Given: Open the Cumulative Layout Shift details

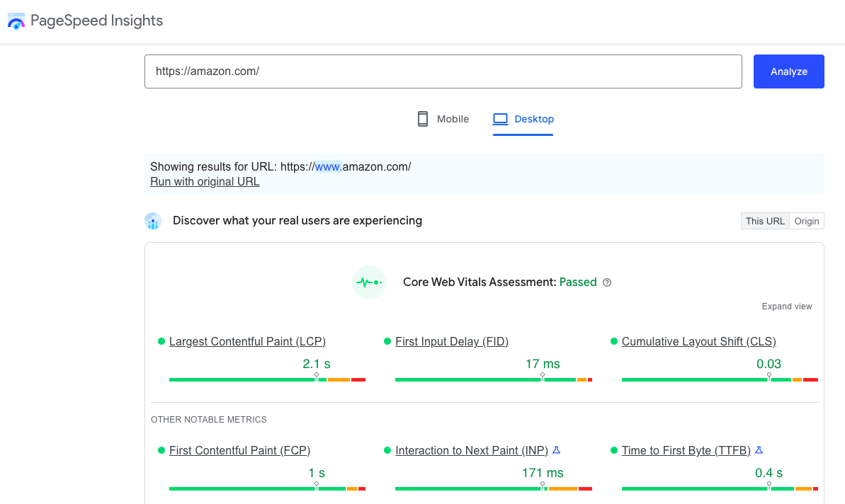Looking at the screenshot, I should coord(698,341).
